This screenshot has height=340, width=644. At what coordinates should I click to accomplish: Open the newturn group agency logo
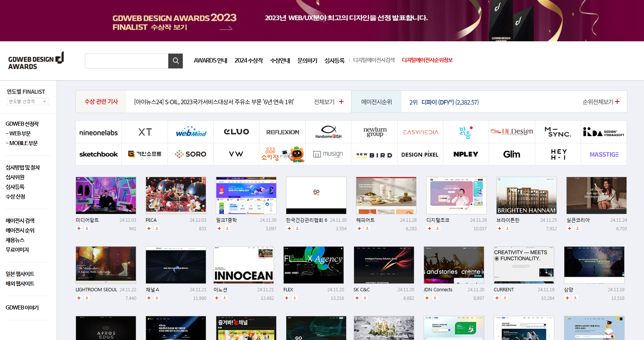374,132
